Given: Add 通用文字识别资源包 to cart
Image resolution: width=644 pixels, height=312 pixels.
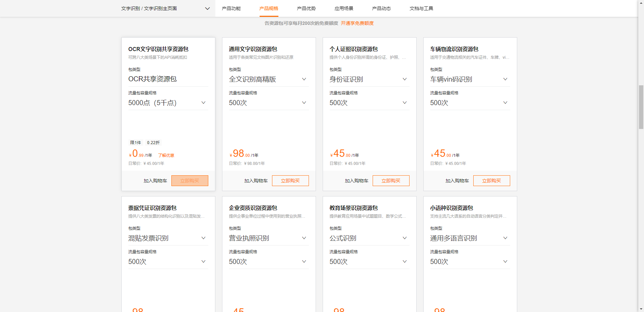Looking at the screenshot, I should [256, 181].
